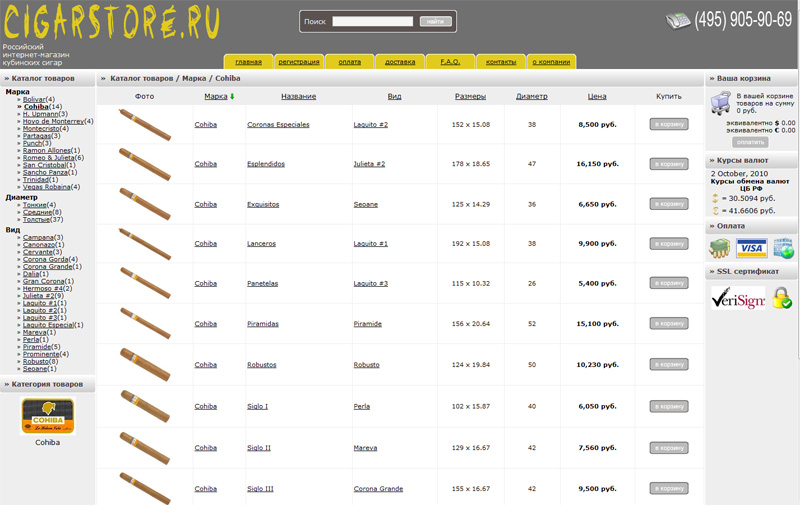Click the green sort arrow next to Марка
800x505 pixels.
[232, 96]
